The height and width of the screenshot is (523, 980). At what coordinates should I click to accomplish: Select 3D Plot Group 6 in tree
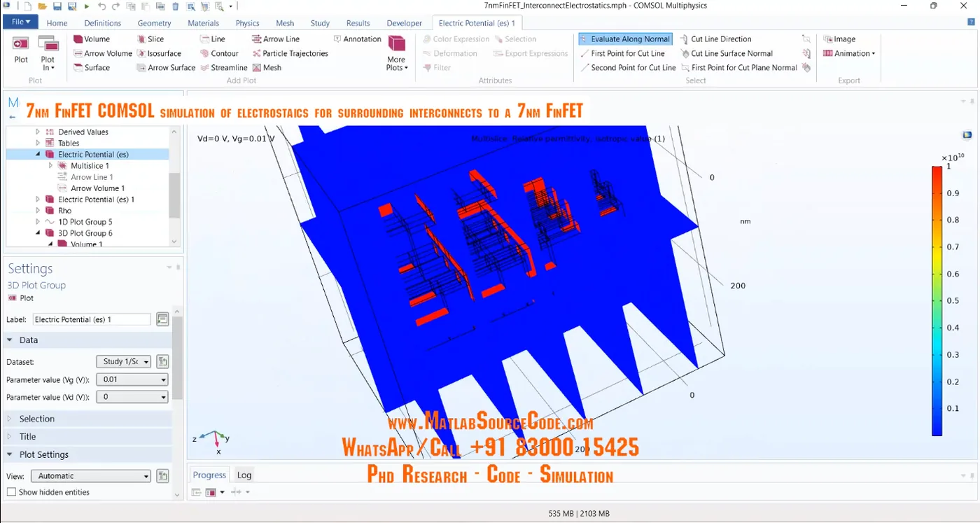(85, 233)
